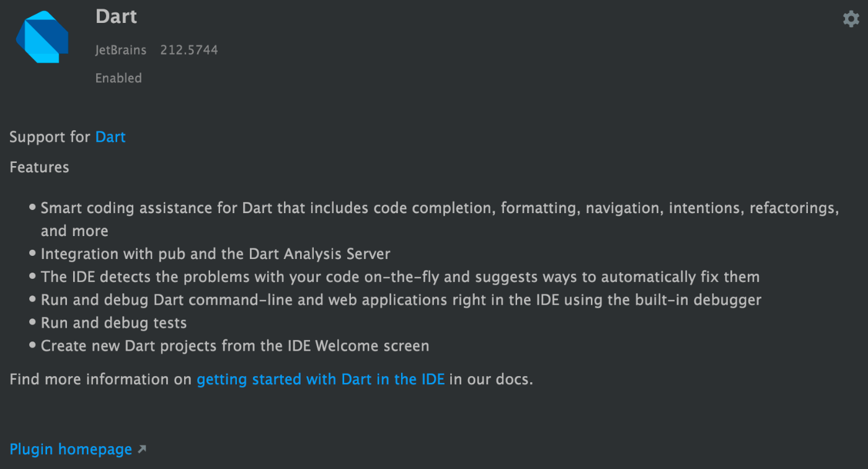The height and width of the screenshot is (469, 868).
Task: Click the version number 212.5744
Action: point(189,50)
